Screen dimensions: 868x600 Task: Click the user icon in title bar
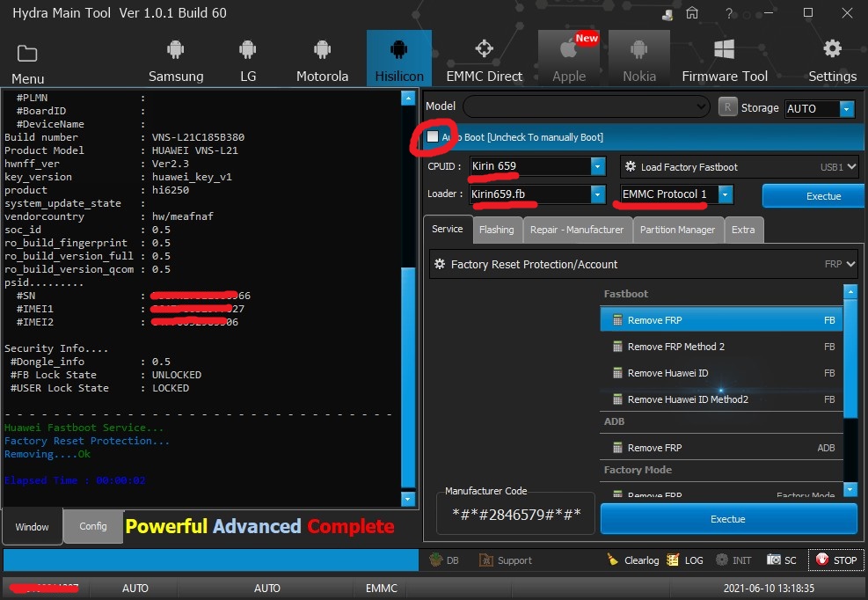[x=667, y=14]
